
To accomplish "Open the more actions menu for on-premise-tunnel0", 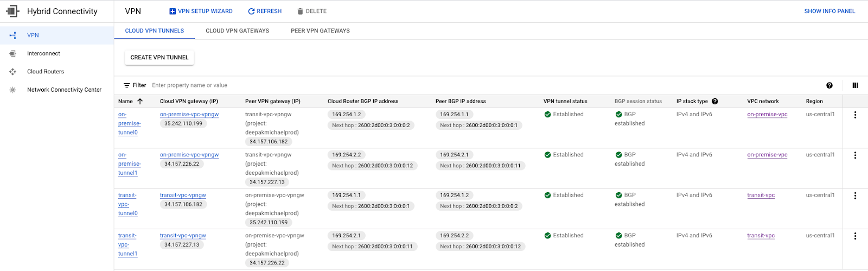I will point(855,115).
